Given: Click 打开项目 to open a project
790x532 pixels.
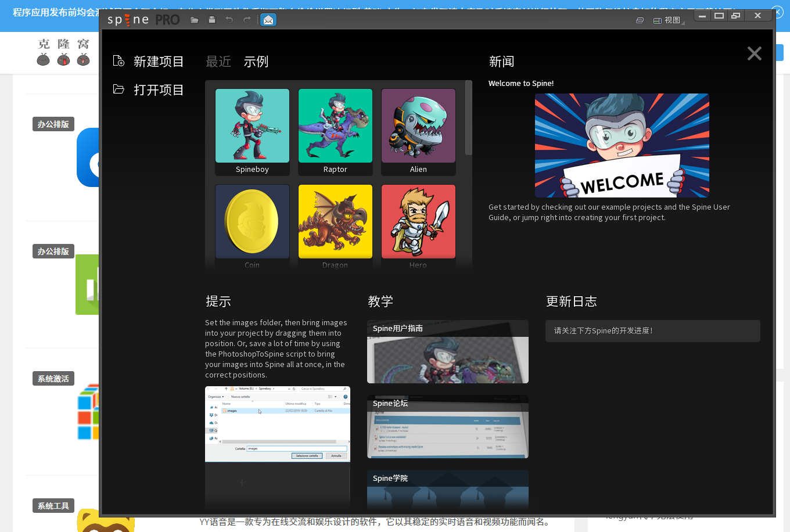Looking at the screenshot, I should tap(159, 90).
